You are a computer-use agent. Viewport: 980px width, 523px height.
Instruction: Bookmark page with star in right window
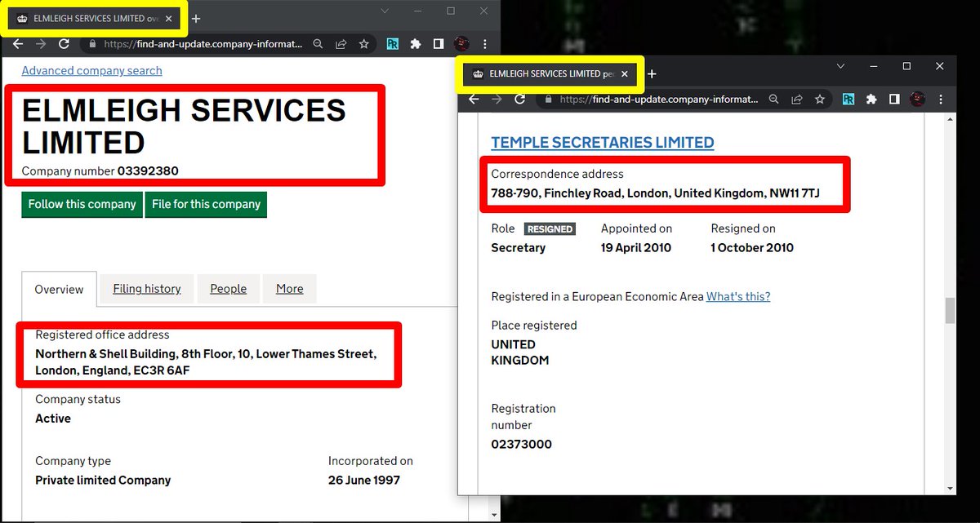[x=819, y=100]
